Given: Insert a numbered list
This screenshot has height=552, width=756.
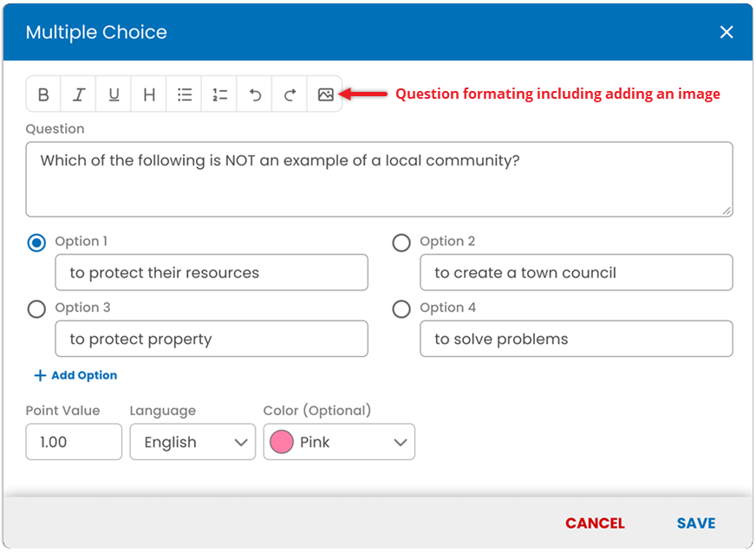Looking at the screenshot, I should 219,94.
